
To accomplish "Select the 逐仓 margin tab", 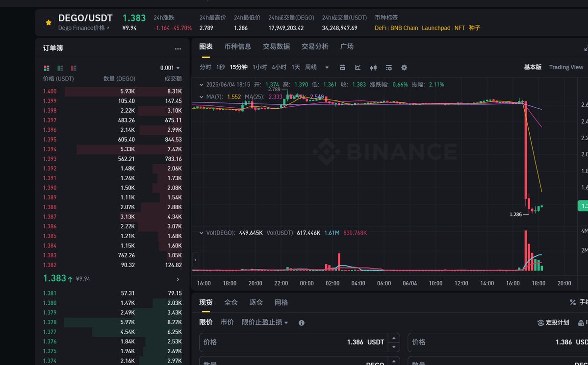I will pos(256,302).
